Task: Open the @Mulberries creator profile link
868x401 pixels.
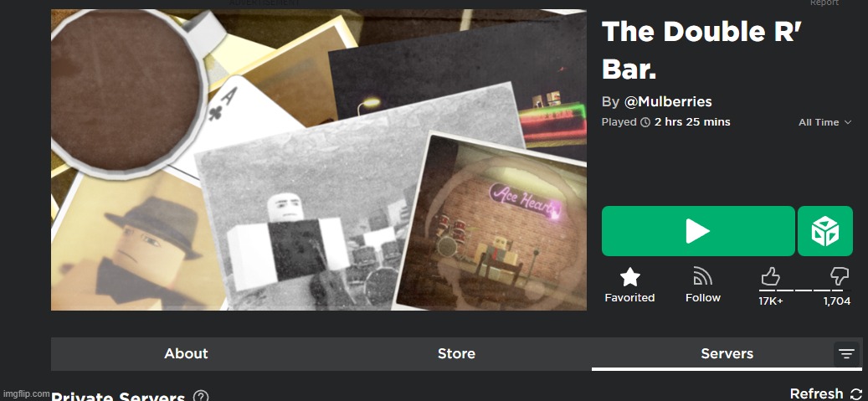Action: coord(668,102)
